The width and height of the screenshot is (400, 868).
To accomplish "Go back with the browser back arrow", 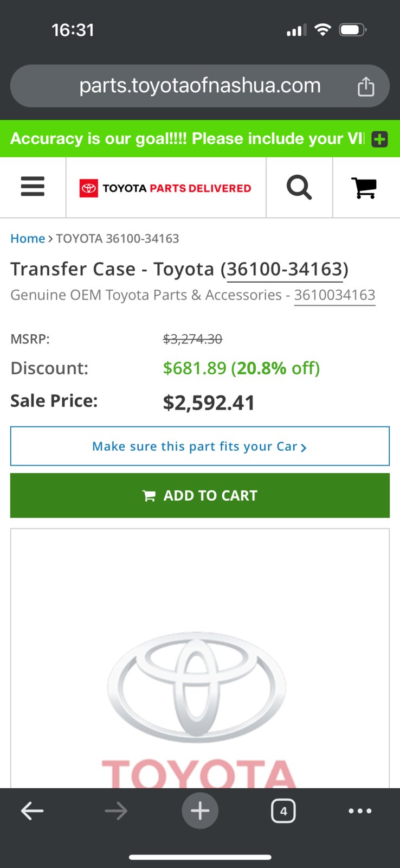I will coord(32,811).
